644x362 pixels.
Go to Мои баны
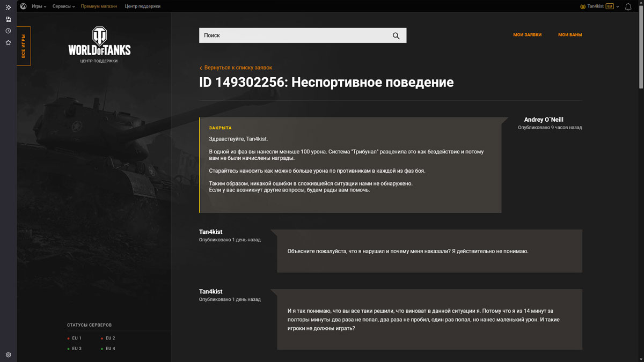click(570, 35)
